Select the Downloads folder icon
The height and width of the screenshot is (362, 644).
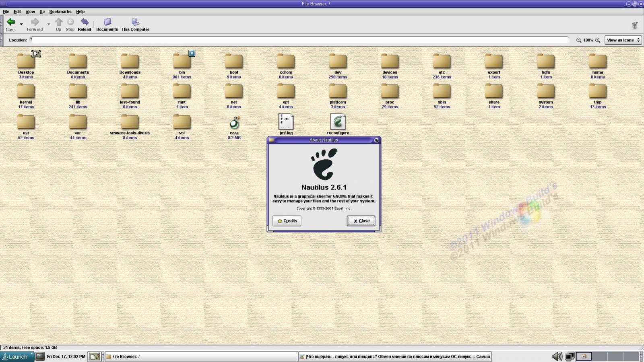point(130,61)
